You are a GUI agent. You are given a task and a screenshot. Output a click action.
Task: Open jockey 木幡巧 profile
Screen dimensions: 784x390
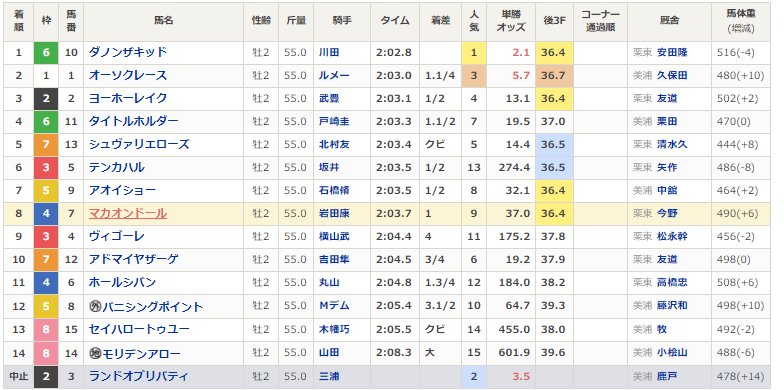coord(334,330)
